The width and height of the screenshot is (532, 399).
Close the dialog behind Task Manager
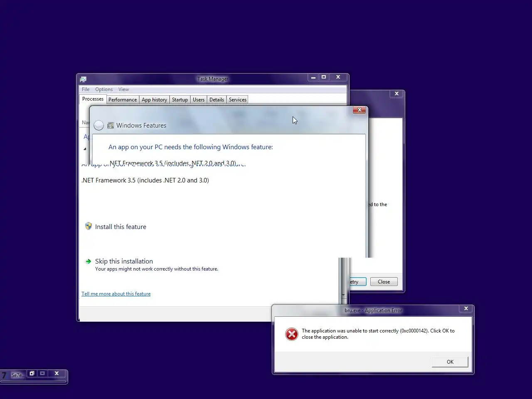pyautogui.click(x=397, y=94)
